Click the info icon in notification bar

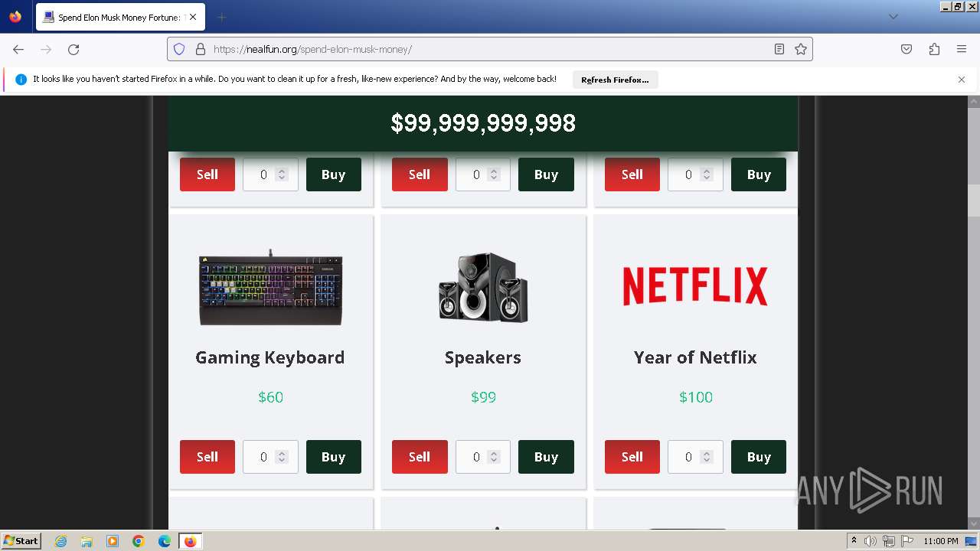pos(21,80)
